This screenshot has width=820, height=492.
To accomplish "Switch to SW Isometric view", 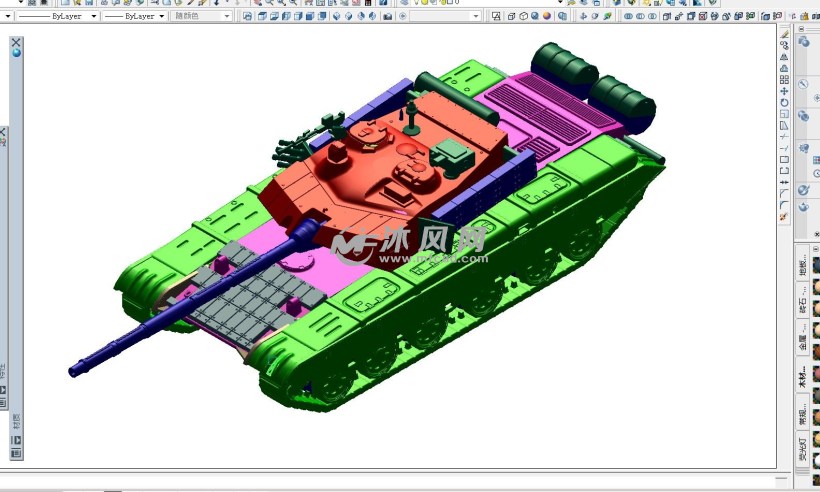I will pyautogui.click(x=337, y=16).
